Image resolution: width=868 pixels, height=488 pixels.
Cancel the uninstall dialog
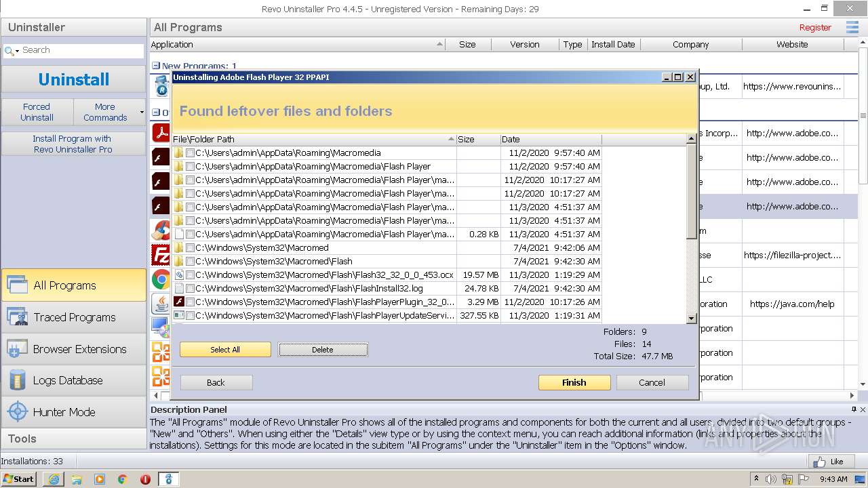652,382
